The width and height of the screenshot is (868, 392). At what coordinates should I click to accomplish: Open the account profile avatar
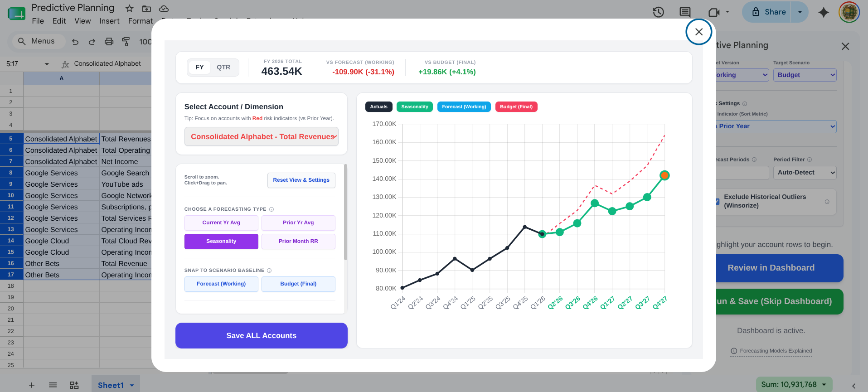[849, 12]
